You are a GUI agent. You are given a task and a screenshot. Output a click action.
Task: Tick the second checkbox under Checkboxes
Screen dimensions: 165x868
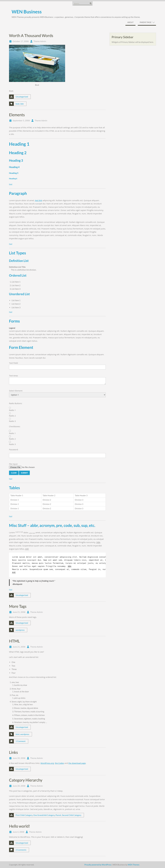(10, 436)
